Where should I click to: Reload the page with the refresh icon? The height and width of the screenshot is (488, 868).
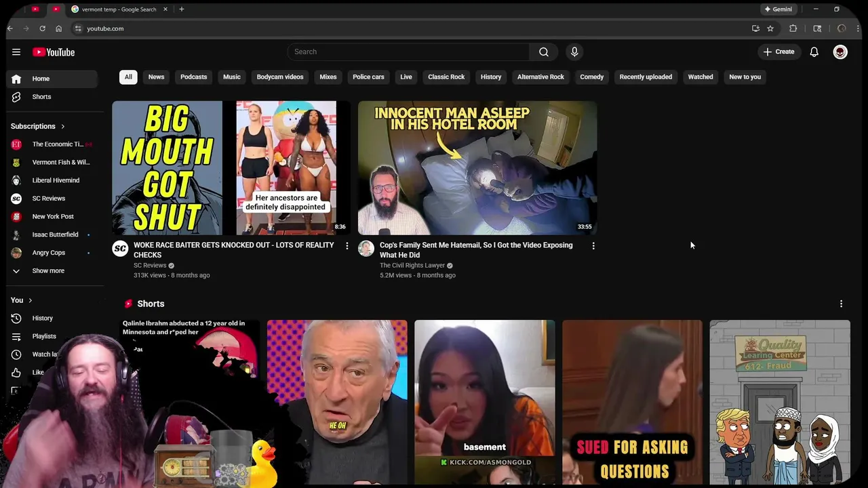[42, 28]
